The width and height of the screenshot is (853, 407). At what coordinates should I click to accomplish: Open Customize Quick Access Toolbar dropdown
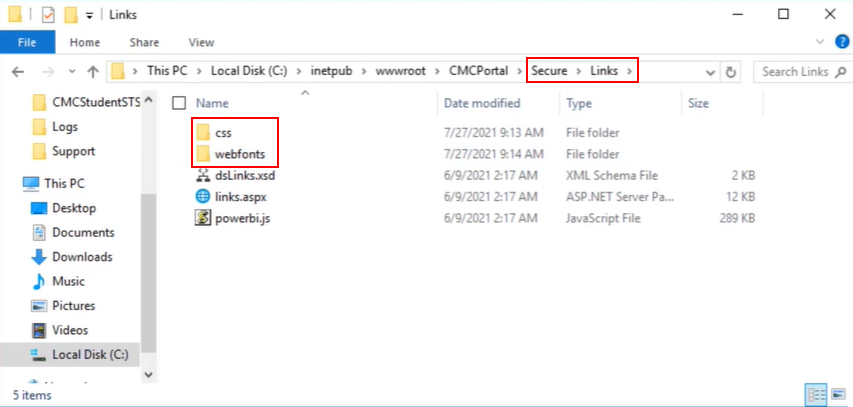tap(88, 15)
